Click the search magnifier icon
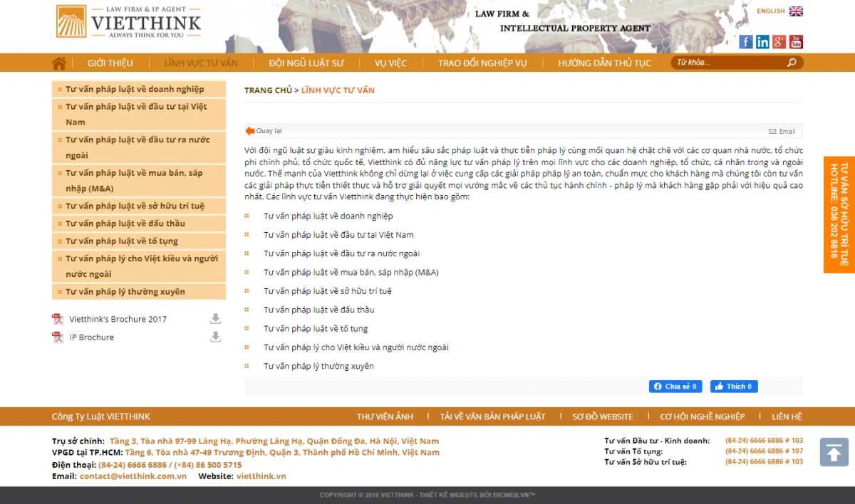Screen dimensions: 855x504 click(792, 63)
